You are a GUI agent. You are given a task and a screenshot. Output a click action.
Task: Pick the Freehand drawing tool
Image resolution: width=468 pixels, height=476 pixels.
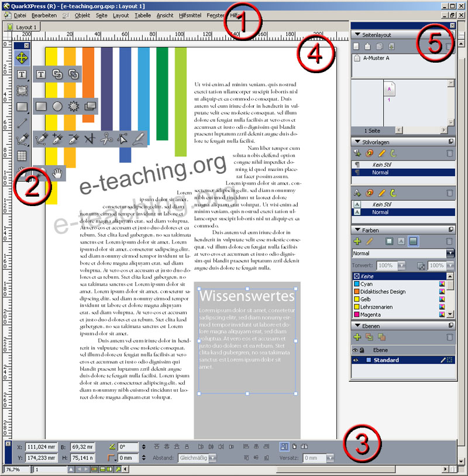pos(139,139)
